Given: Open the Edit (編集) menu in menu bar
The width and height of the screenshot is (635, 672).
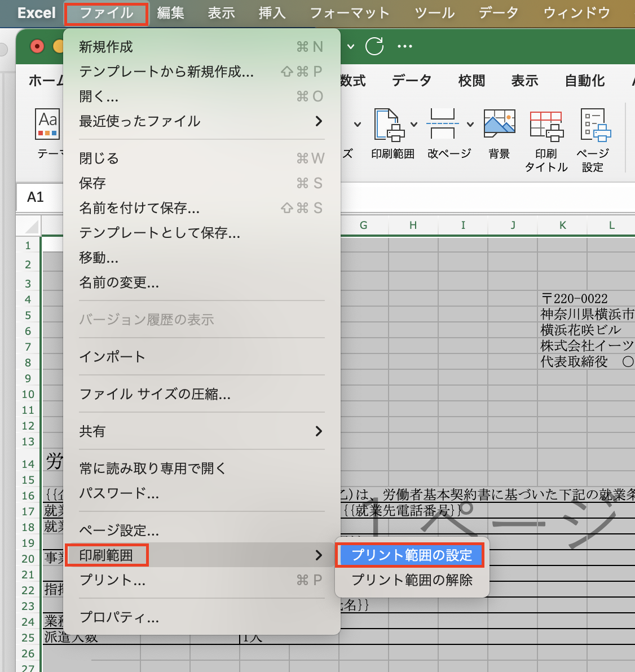Looking at the screenshot, I should pyautogui.click(x=170, y=13).
